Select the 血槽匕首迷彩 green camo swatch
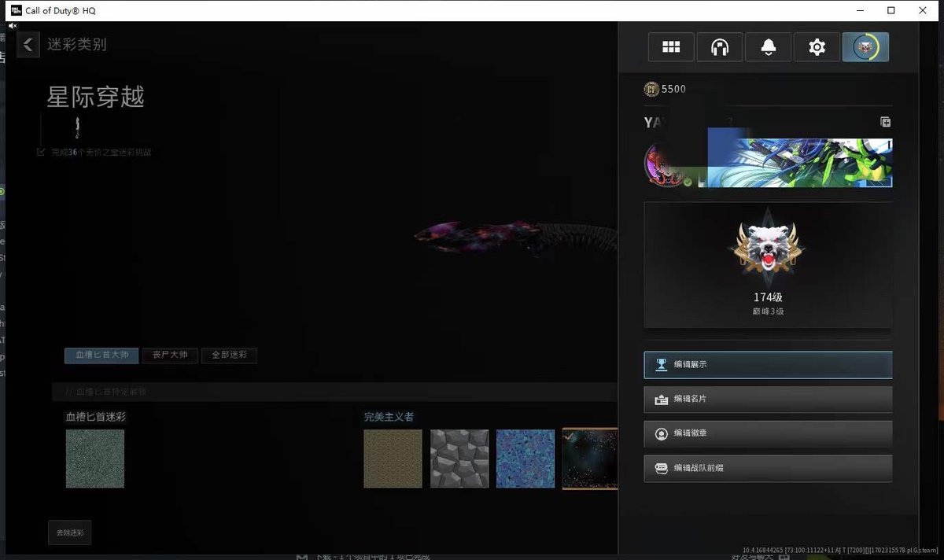Image resolution: width=944 pixels, height=560 pixels. point(95,459)
